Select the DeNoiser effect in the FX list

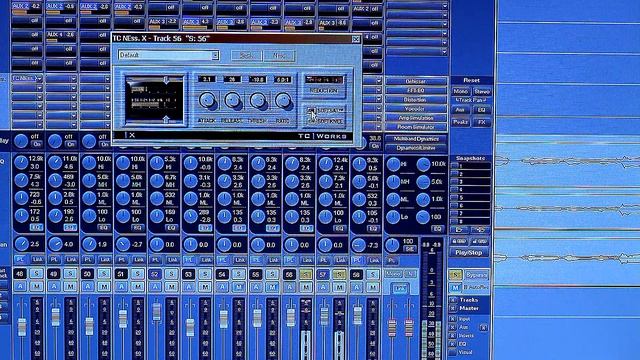416,81
